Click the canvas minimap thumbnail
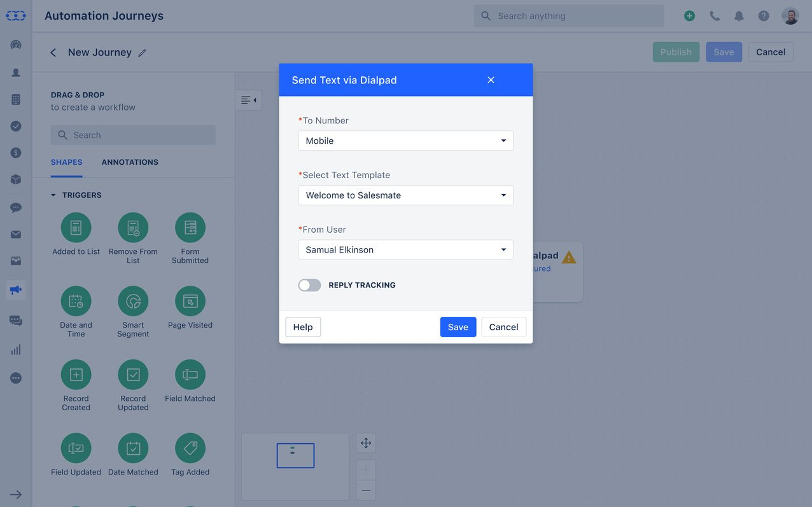 (295, 467)
